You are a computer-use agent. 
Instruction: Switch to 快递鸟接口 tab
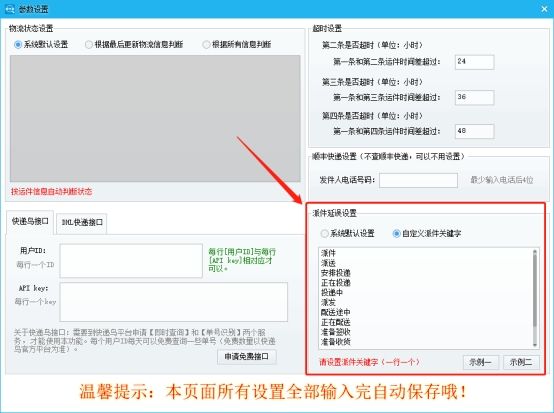point(30,222)
